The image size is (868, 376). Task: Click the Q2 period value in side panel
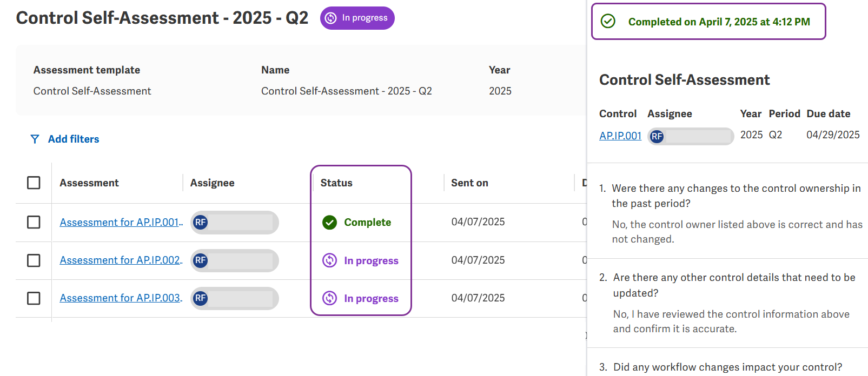[x=775, y=135]
